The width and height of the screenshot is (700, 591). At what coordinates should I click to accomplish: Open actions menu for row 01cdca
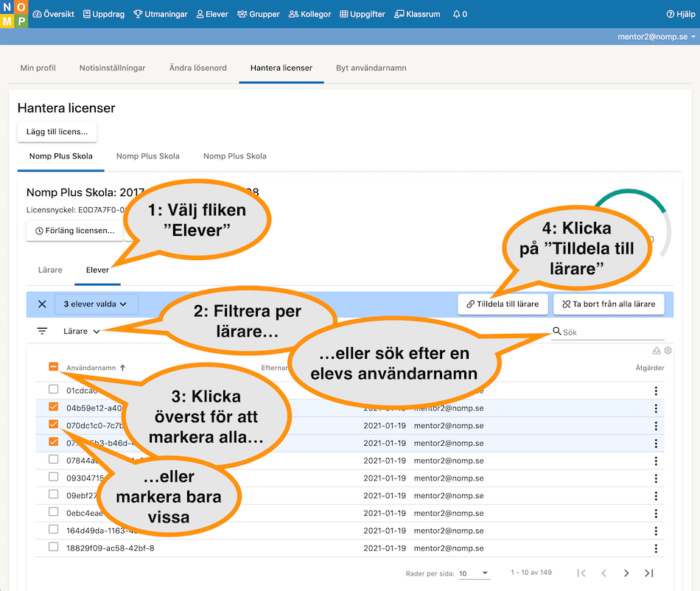tap(656, 391)
